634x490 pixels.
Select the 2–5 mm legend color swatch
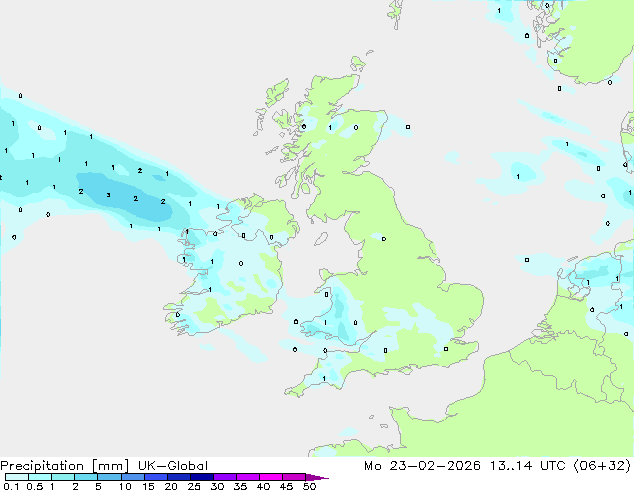(x=86, y=477)
